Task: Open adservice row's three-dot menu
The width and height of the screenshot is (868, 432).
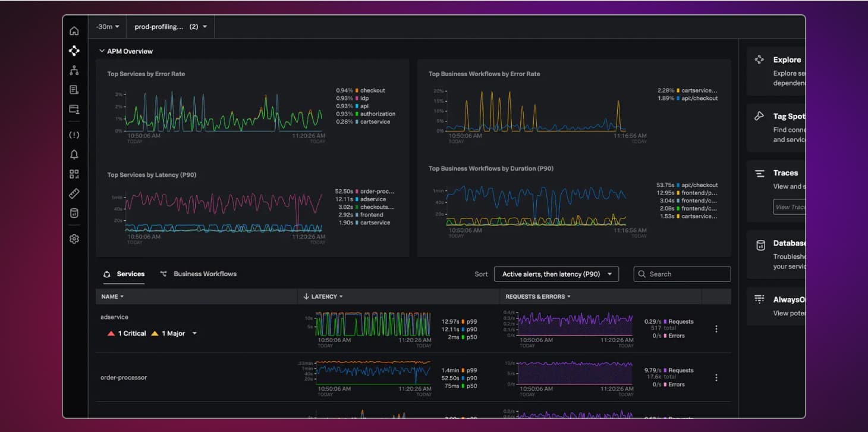Action: (x=716, y=329)
